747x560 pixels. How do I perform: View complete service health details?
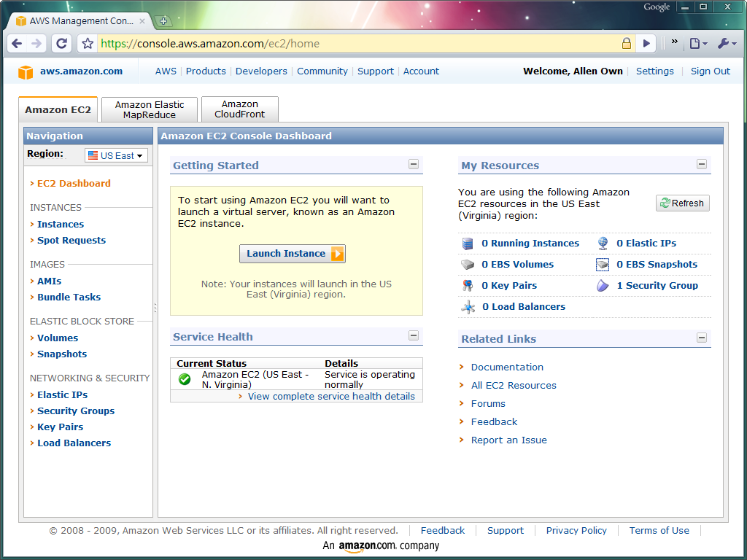click(x=331, y=397)
